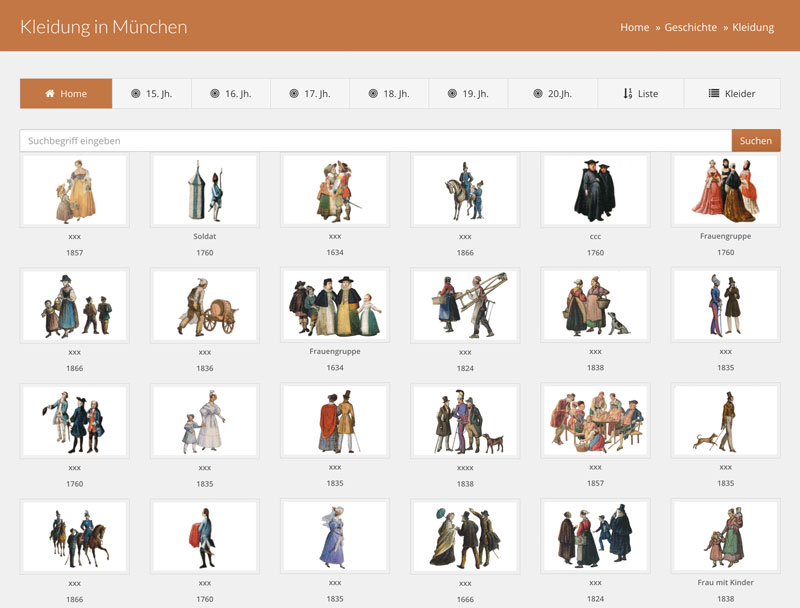
Task: Click the list icon beside Kleider
Action: coord(714,94)
